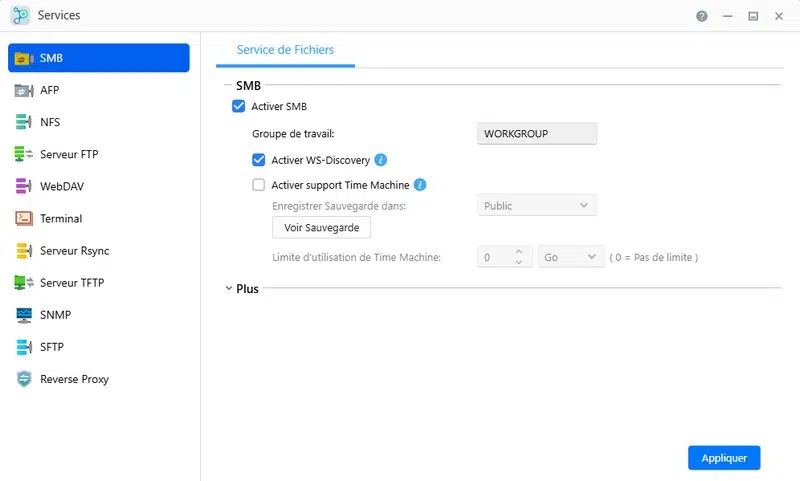The width and height of the screenshot is (800, 481).
Task: Click the AFP service icon in sidebar
Action: pos(24,90)
